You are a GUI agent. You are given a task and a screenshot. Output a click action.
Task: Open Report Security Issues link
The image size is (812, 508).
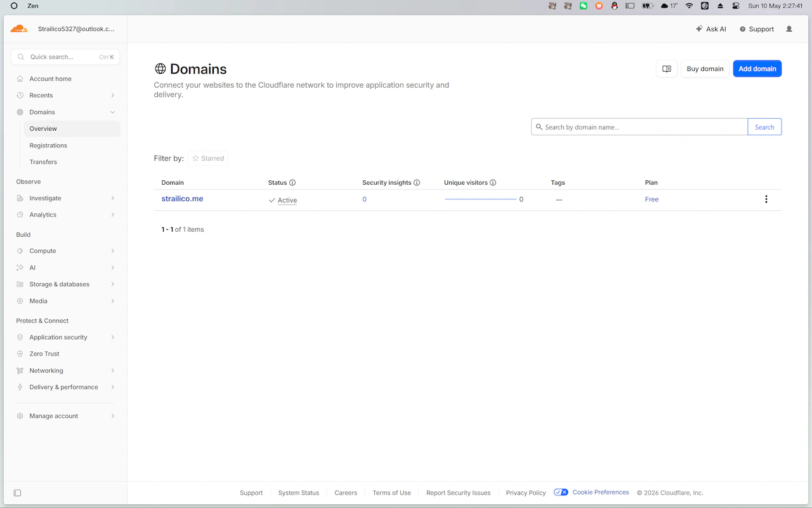click(x=458, y=493)
